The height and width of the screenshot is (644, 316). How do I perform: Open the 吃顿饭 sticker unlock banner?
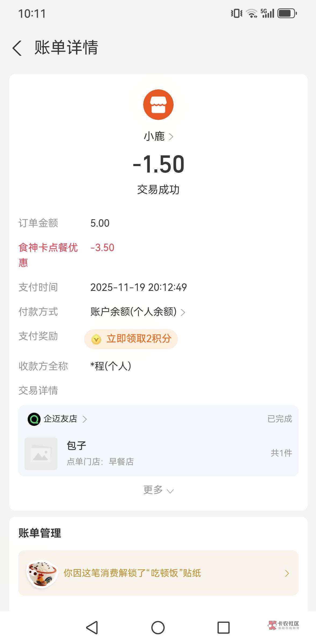point(159,573)
